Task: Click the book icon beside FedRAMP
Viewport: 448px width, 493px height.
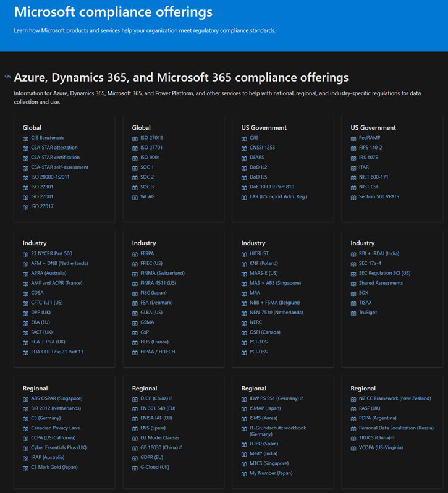Action: (353, 138)
